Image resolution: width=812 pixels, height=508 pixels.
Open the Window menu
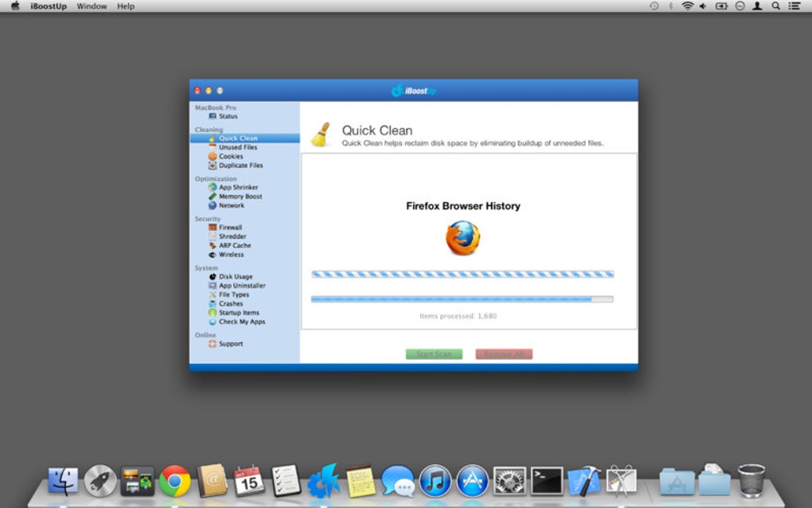[x=92, y=6]
